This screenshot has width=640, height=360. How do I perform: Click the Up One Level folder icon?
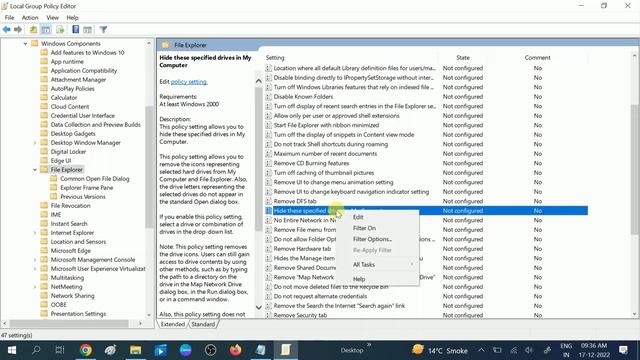[x=33, y=29]
